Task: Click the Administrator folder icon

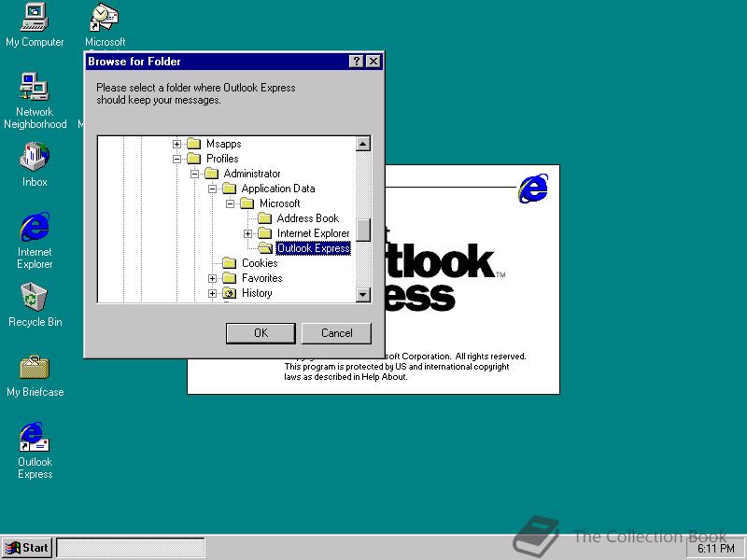Action: click(212, 174)
